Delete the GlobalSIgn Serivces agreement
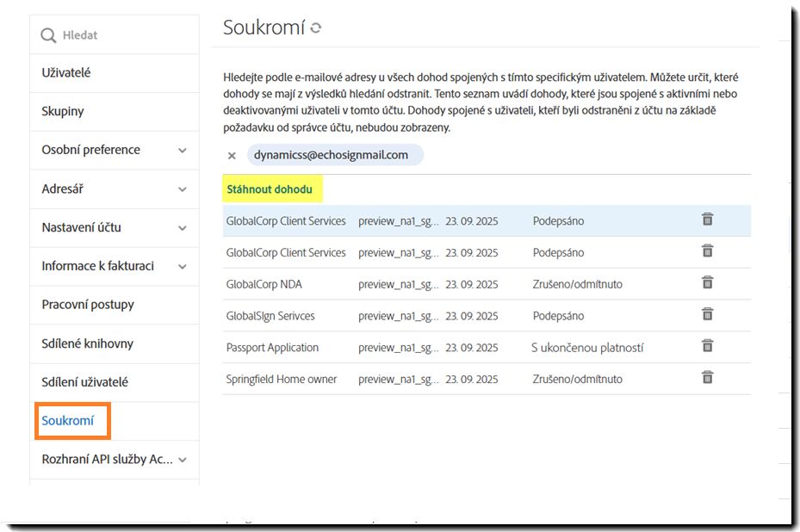Image resolution: width=800 pixels, height=532 pixels. click(707, 314)
